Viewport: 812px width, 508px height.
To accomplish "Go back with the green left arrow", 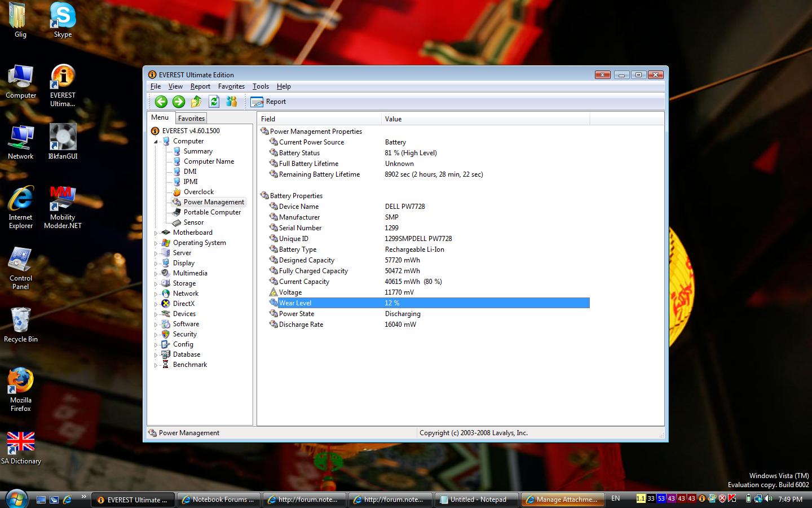I will [x=161, y=102].
